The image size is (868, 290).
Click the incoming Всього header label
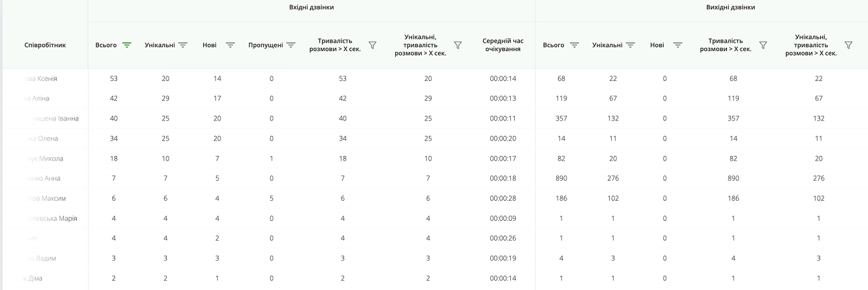pyautogui.click(x=106, y=45)
